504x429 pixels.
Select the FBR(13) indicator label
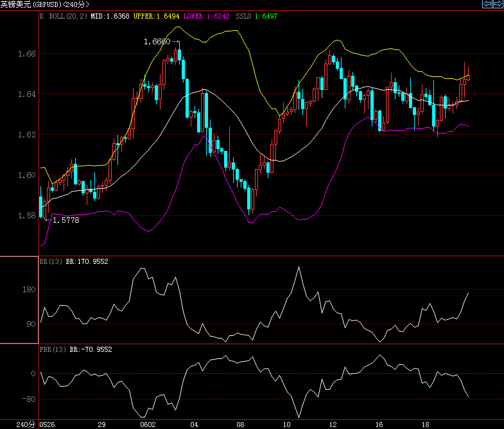[53, 349]
